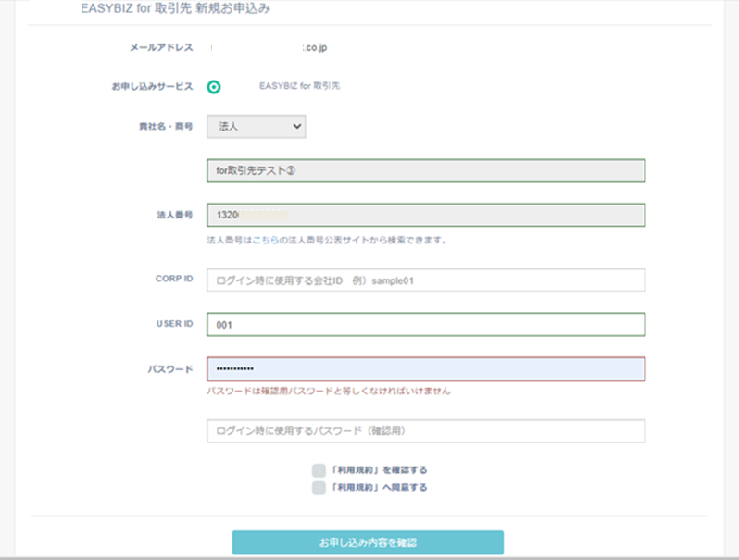Focus the confirmation password (確認用) field
The image size is (739, 560).
(x=426, y=431)
